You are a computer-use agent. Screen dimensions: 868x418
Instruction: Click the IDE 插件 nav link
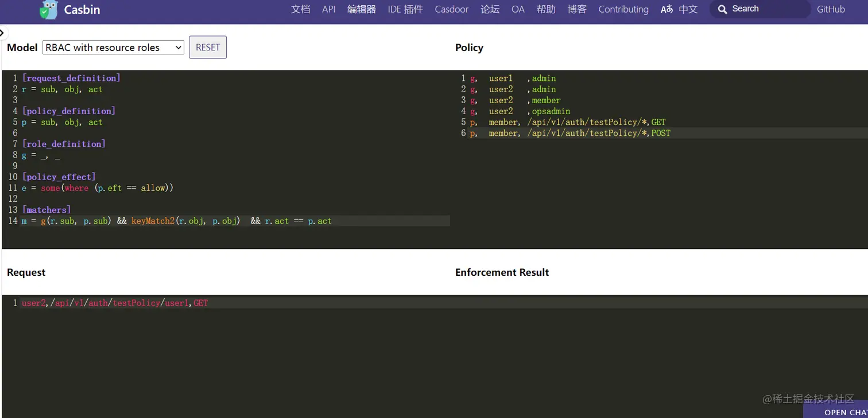[x=405, y=9]
